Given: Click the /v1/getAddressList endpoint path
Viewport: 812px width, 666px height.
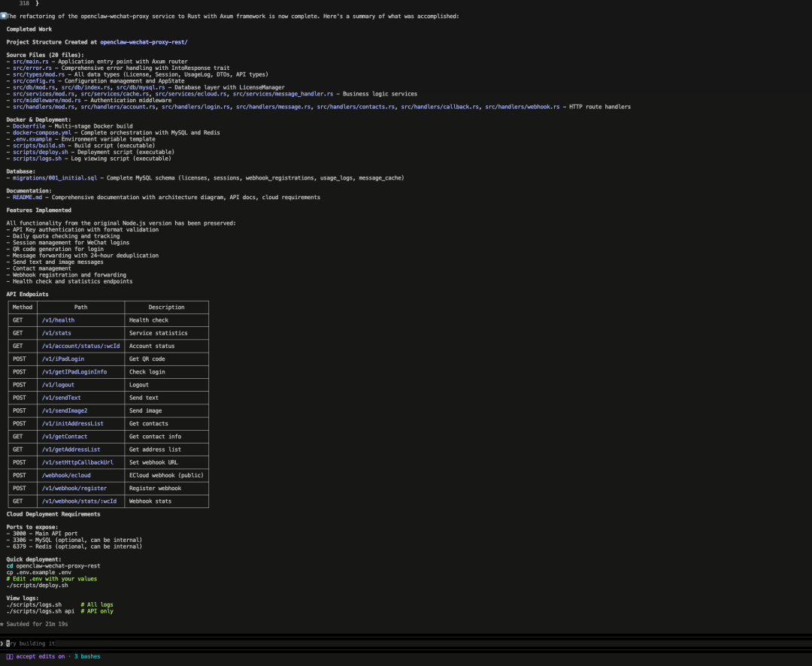Looking at the screenshot, I should [71, 450].
